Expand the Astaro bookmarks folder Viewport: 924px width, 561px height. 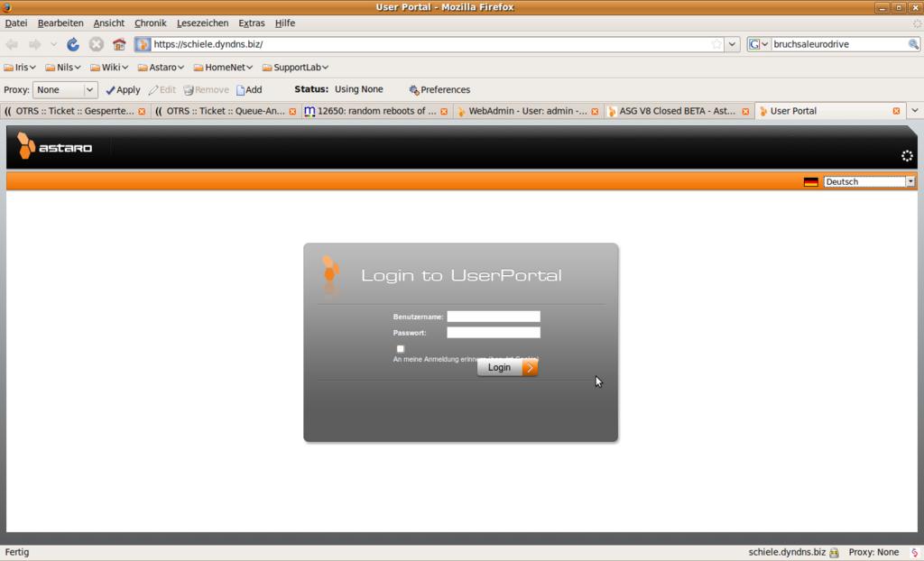[161, 67]
